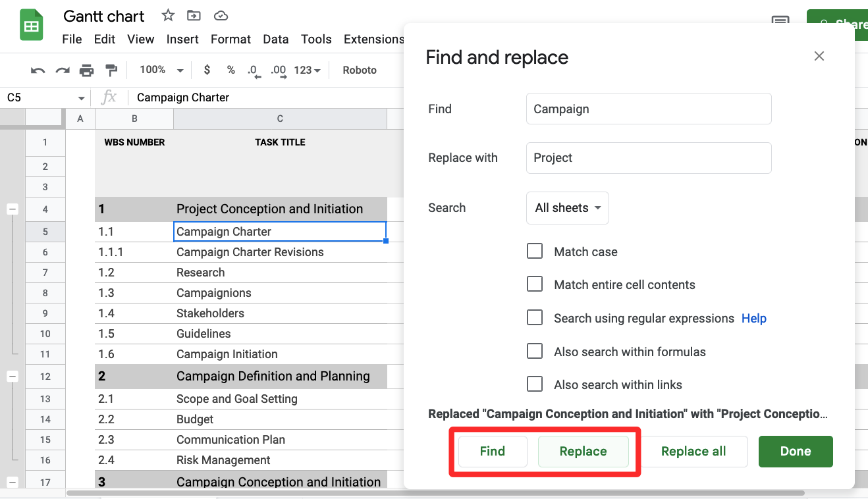Open the Edit menu
Image resolution: width=868 pixels, height=499 pixels.
coord(105,39)
